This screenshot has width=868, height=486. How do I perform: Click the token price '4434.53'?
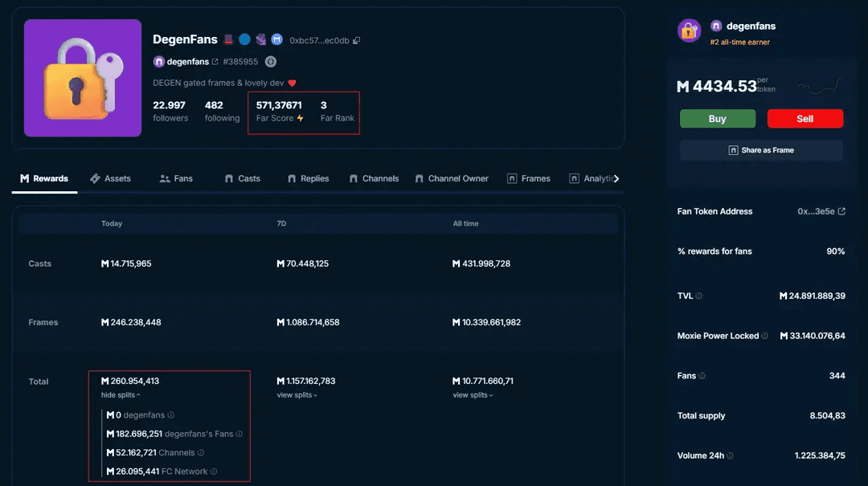pyautogui.click(x=725, y=86)
